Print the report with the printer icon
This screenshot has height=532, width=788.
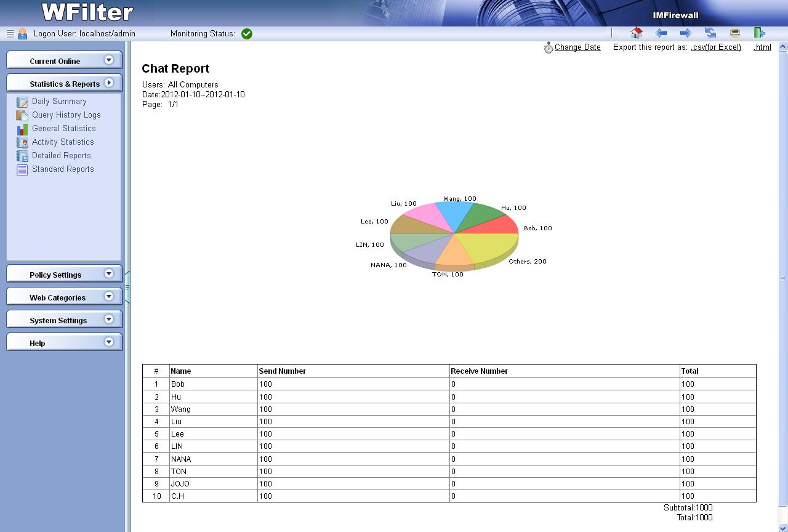(x=734, y=33)
